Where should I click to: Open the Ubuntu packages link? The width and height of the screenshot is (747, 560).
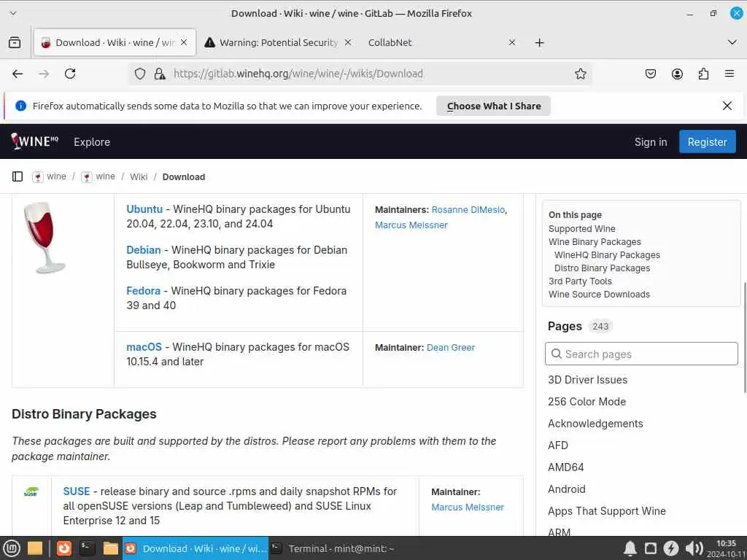pos(144,209)
